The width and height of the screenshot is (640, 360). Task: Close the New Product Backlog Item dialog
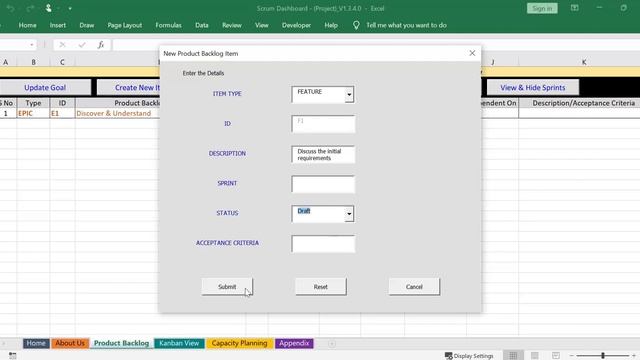pyautogui.click(x=472, y=53)
